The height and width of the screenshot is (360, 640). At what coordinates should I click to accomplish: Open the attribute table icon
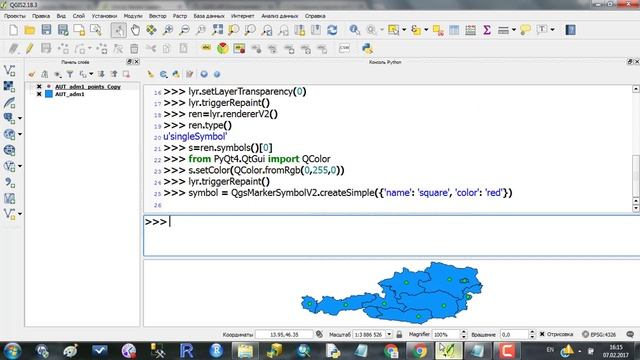tap(454, 30)
